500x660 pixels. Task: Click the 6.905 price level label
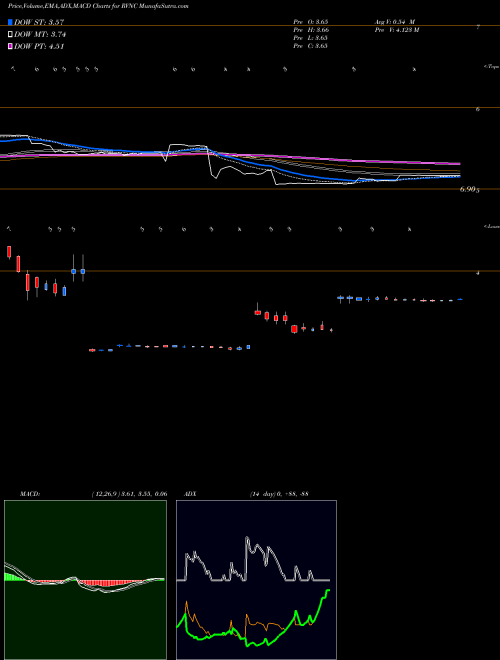tap(470, 190)
